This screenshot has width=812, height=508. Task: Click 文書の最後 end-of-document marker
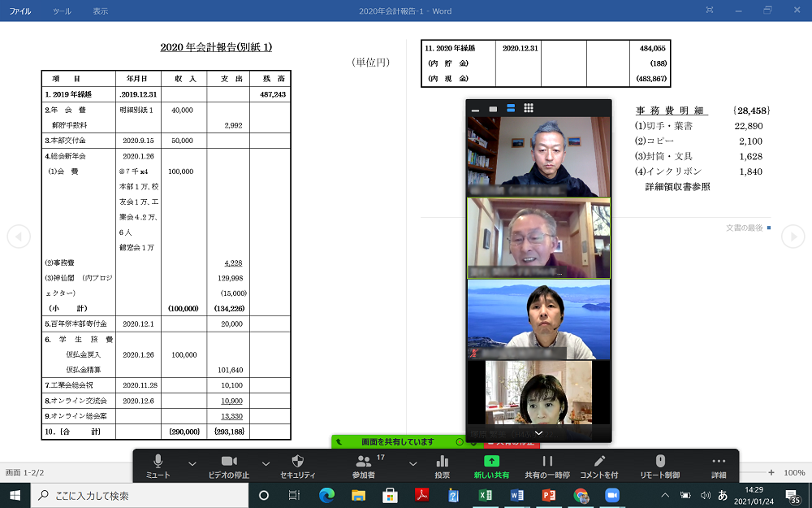(x=745, y=228)
